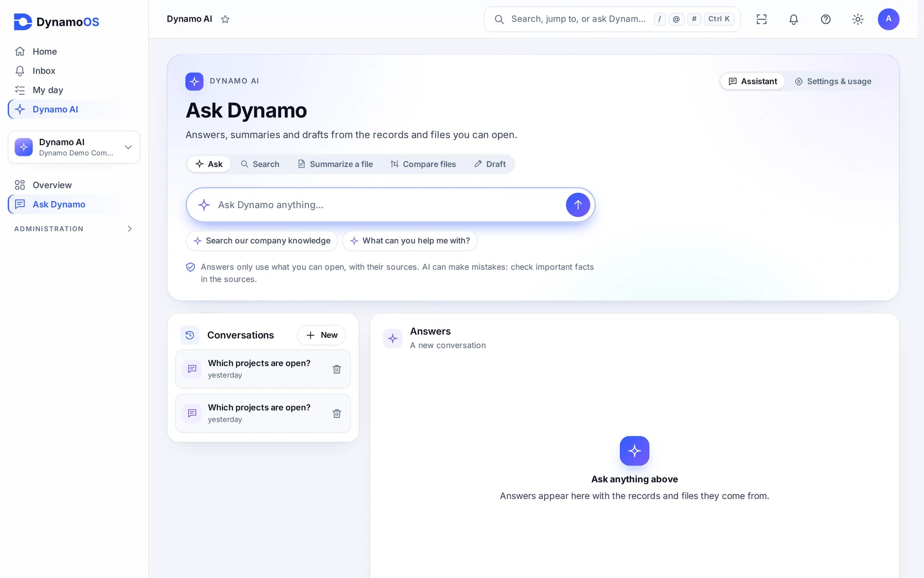Go to Home in the sidebar
924x578 pixels.
click(x=74, y=51)
